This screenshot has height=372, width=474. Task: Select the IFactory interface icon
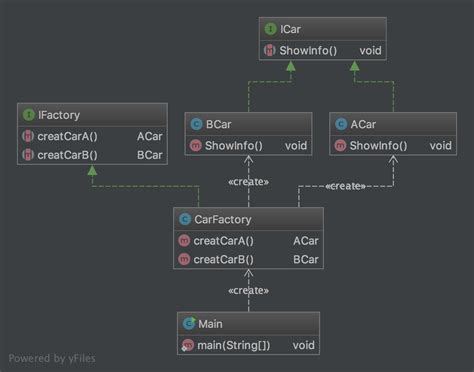[x=29, y=115]
